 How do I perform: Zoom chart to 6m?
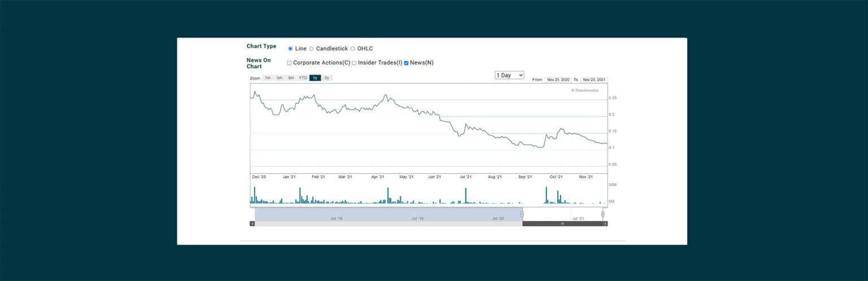(291, 78)
